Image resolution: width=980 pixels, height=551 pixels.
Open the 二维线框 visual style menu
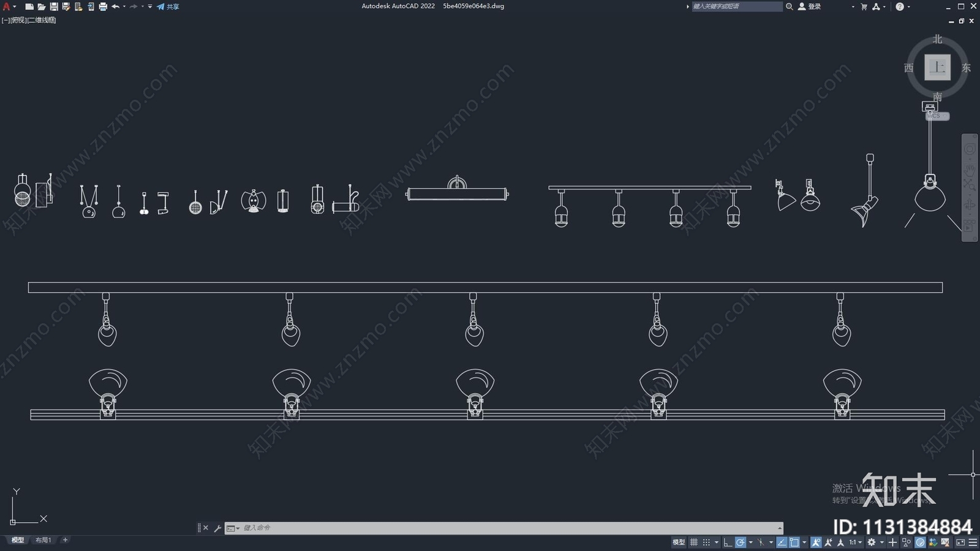point(42,20)
